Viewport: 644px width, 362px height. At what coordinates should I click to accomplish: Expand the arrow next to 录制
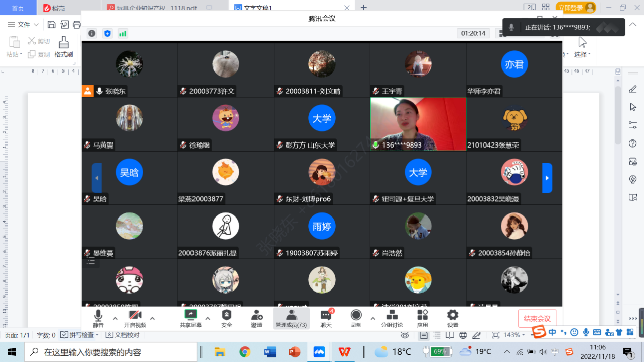tap(373, 318)
